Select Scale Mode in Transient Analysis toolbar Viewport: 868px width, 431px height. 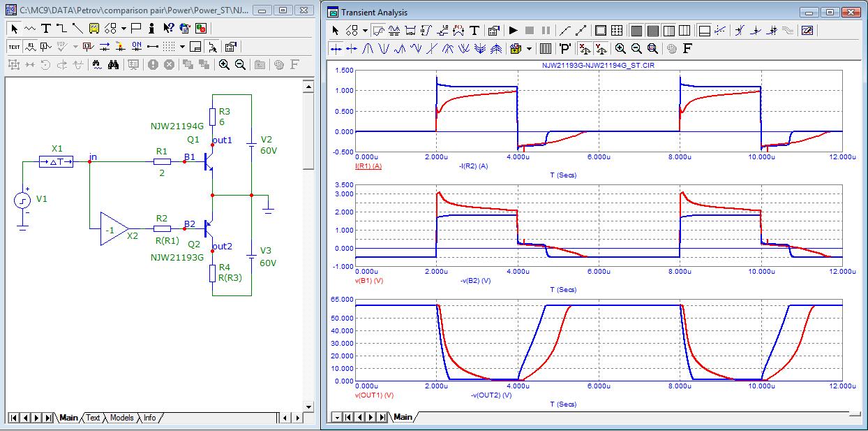[378, 31]
